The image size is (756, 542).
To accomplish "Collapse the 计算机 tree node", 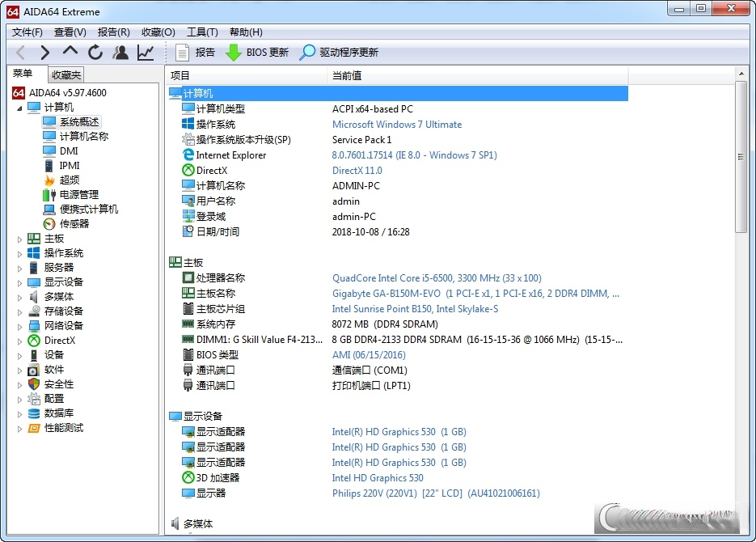I will pos(19,108).
